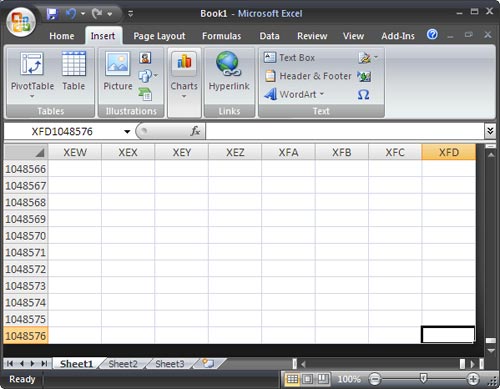Click Header & Footer button

[x=308, y=76]
